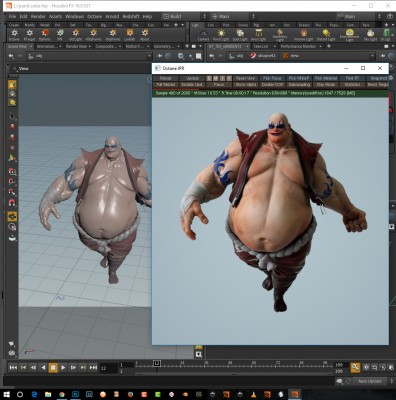Image resolution: width=396 pixels, height=400 pixels.
Task: Click the playbar stop button
Action: [x=53, y=368]
